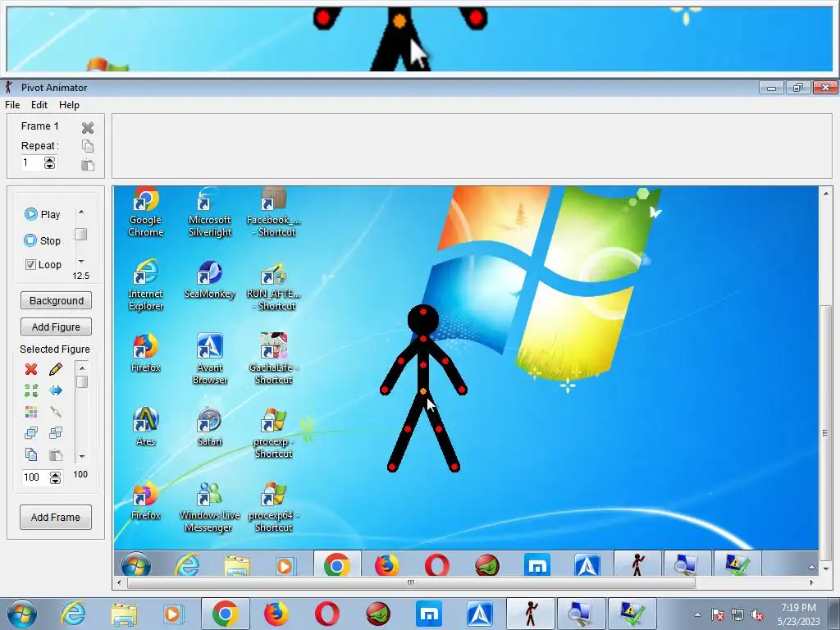Open Avant Browser from Windows taskbar
This screenshot has height=630, width=840.
point(479,614)
